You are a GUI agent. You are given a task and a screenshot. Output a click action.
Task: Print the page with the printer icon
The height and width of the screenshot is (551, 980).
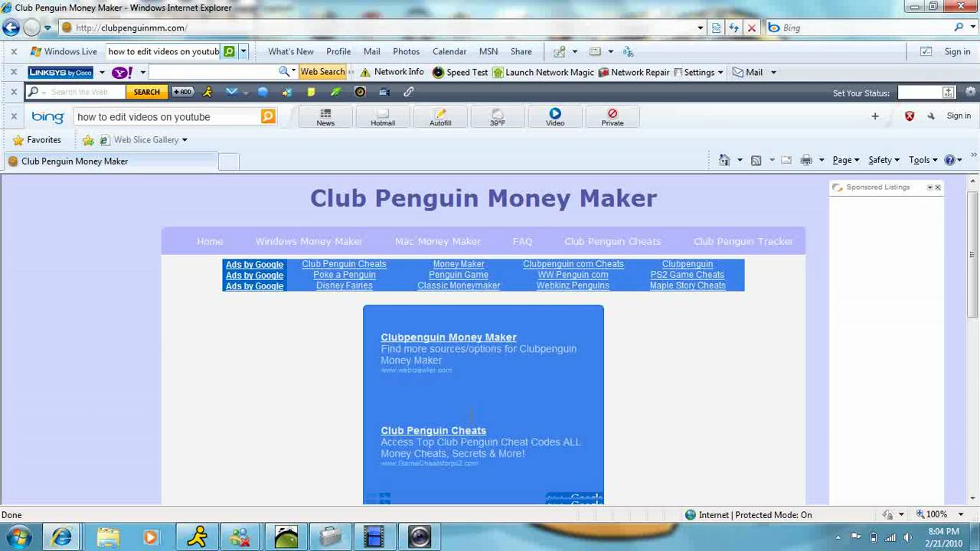(x=806, y=160)
